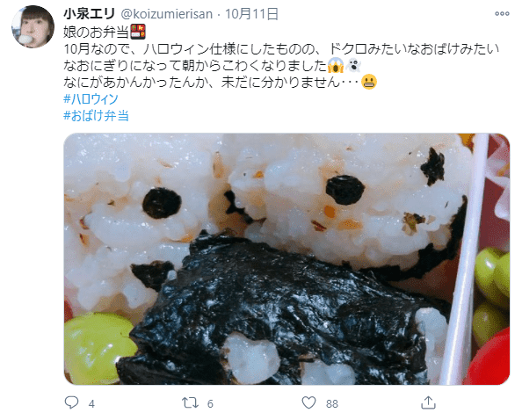Click the retweet count 6
522x420 pixels.
coord(210,403)
